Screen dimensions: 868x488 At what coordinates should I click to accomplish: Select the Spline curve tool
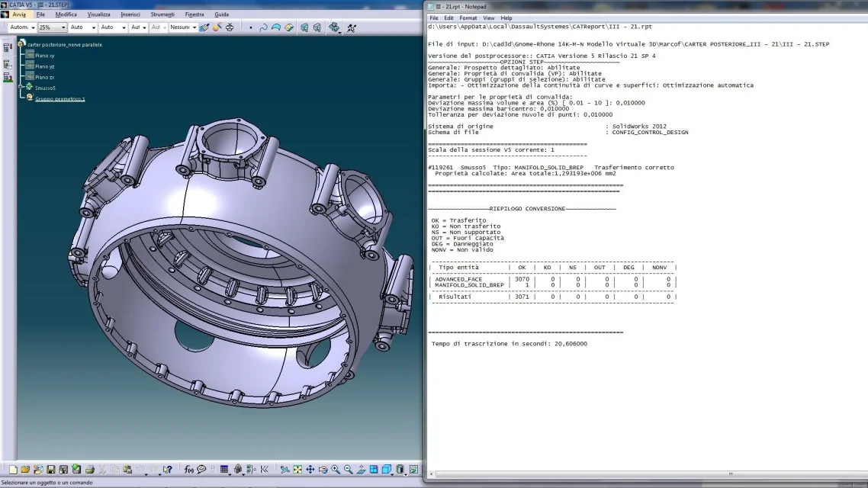[x=263, y=27]
